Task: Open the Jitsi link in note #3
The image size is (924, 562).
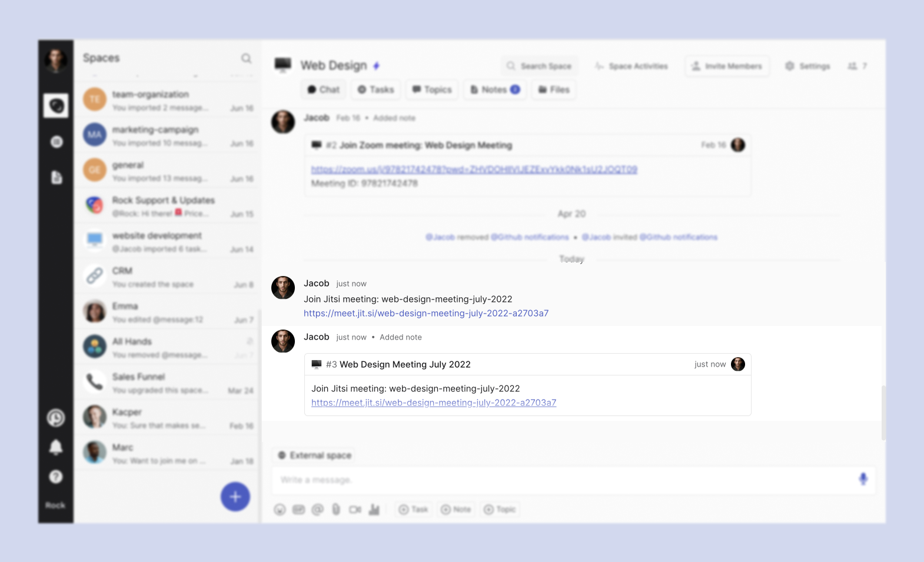Action: coord(434,403)
